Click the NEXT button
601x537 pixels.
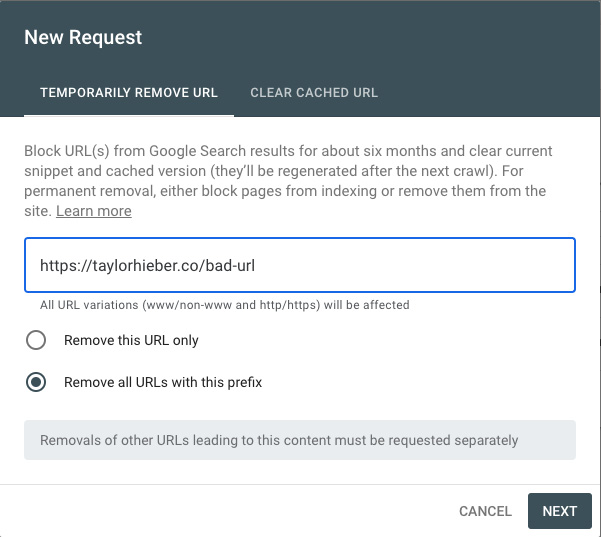tap(559, 511)
